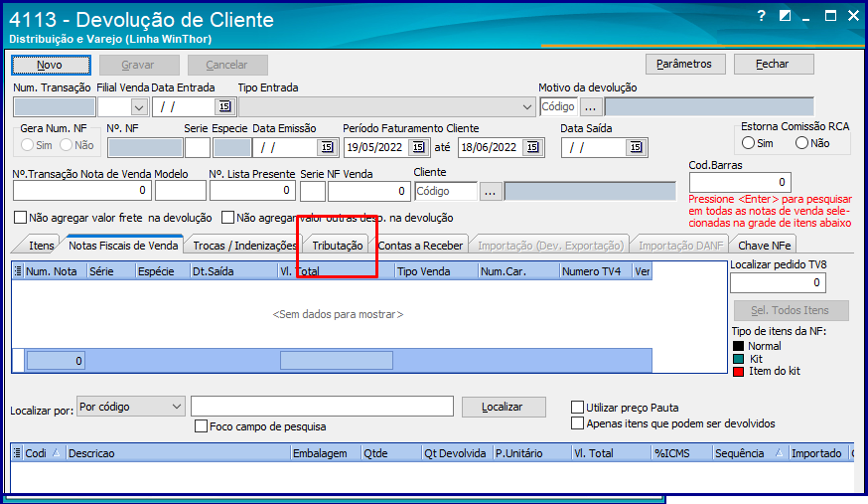Viewport: 868px width, 504px height.
Task: Click Sel. Todos Itens button
Action: tap(792, 311)
